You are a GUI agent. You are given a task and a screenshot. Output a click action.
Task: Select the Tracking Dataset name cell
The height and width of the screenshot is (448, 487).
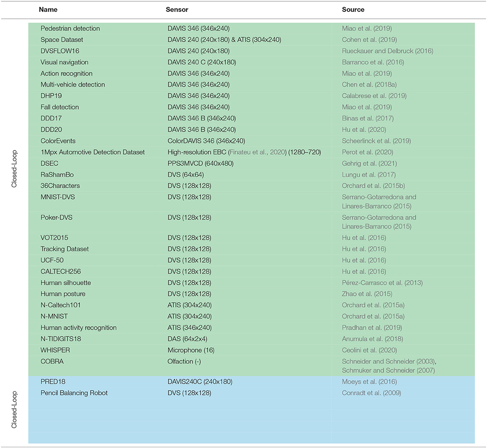(65, 249)
